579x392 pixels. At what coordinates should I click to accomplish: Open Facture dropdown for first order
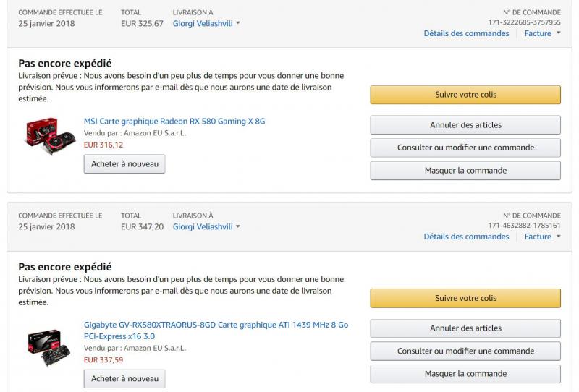point(541,33)
